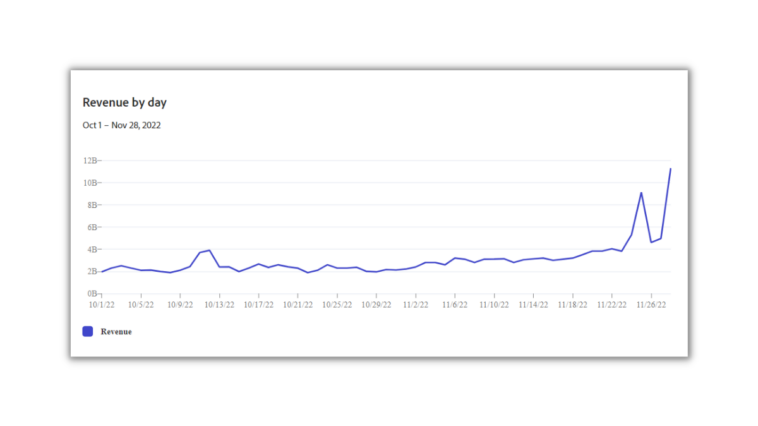Click the 12B y-axis label
The image size is (758, 426).
click(91, 160)
